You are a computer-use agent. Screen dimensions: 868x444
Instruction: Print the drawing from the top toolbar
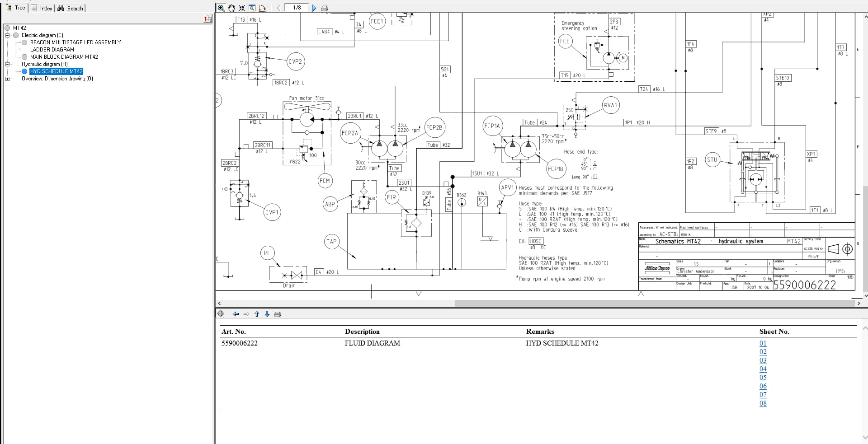pyautogui.click(x=325, y=8)
